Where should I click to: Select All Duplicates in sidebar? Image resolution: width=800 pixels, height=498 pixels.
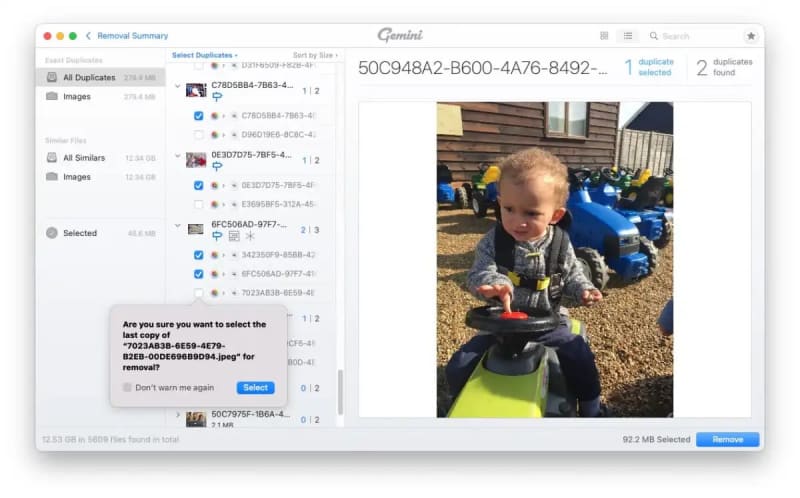[101, 78]
